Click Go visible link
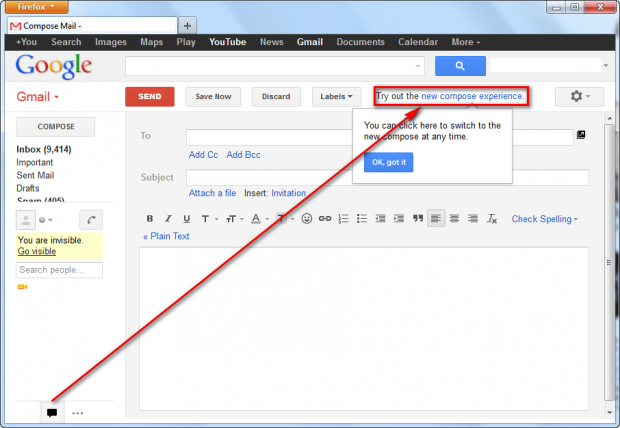 click(x=37, y=251)
